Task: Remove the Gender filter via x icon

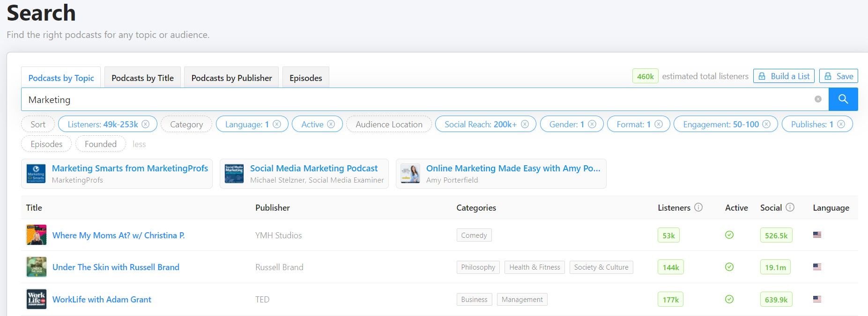Action: coord(592,124)
